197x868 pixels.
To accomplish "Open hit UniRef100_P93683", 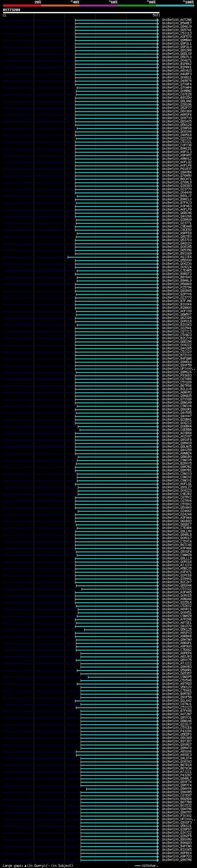I will pos(176,376).
